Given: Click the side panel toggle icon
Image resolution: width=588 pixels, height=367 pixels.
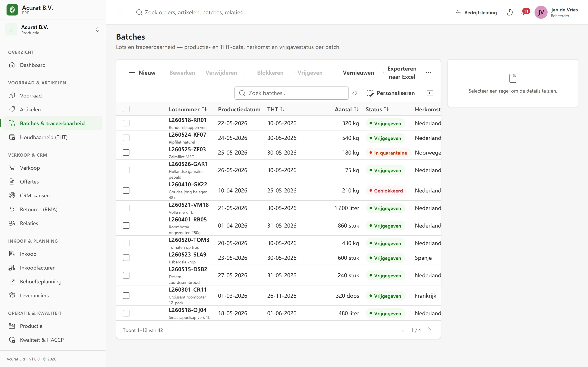Looking at the screenshot, I should pos(430,93).
